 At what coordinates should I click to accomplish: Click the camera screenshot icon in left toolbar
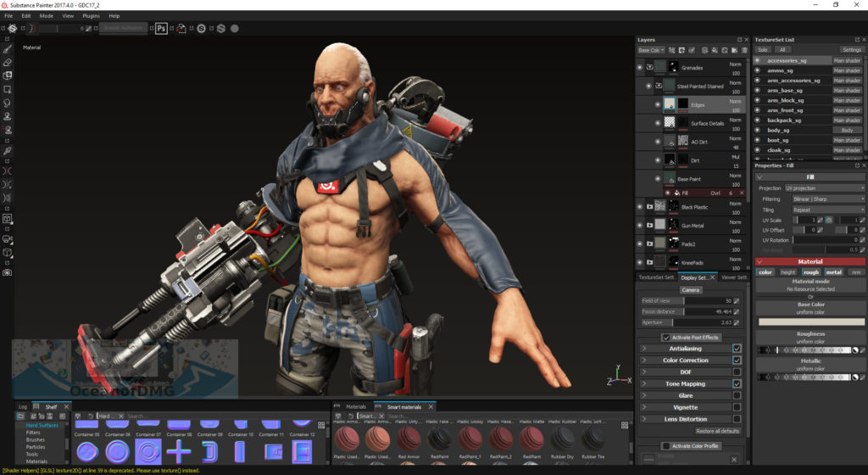click(x=7, y=272)
